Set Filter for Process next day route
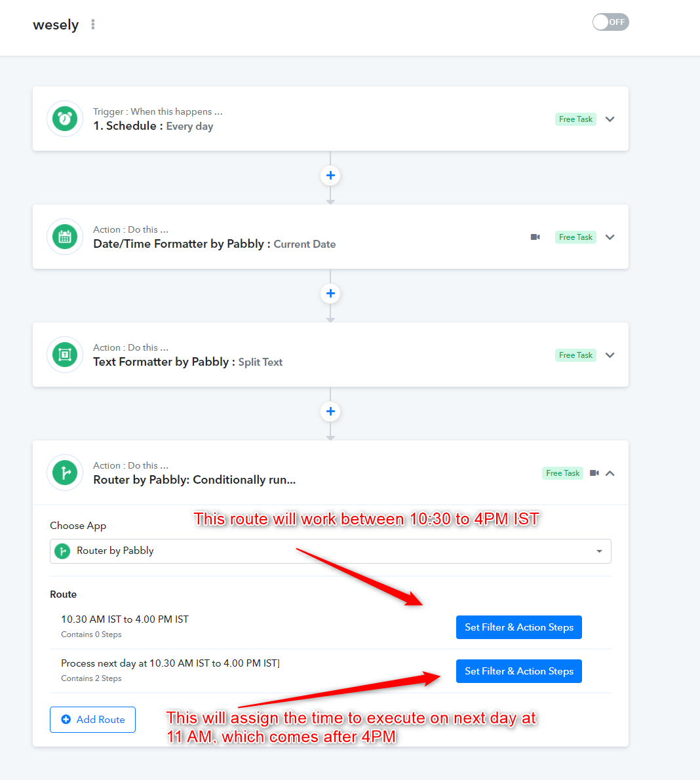The width and height of the screenshot is (700, 780). click(x=519, y=671)
